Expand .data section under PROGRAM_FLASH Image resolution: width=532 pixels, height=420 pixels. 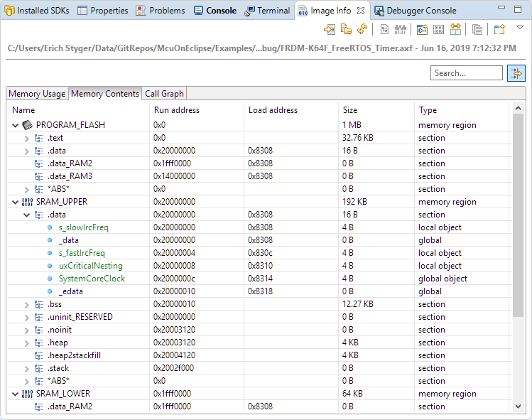pyautogui.click(x=26, y=151)
